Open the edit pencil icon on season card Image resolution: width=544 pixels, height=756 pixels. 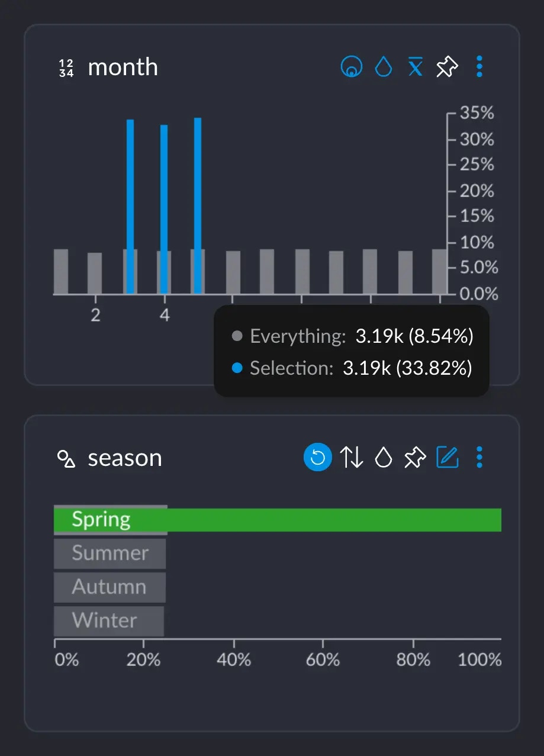(x=448, y=457)
